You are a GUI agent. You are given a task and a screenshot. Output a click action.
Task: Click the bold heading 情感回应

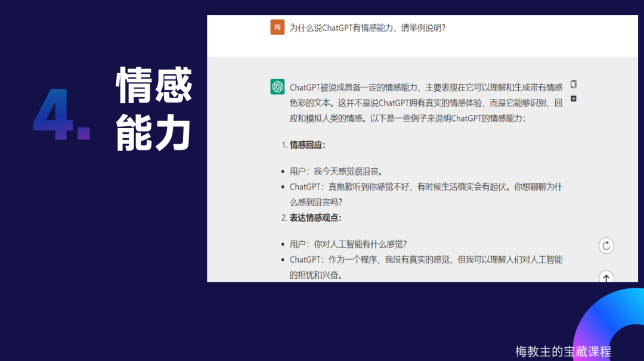coord(307,145)
